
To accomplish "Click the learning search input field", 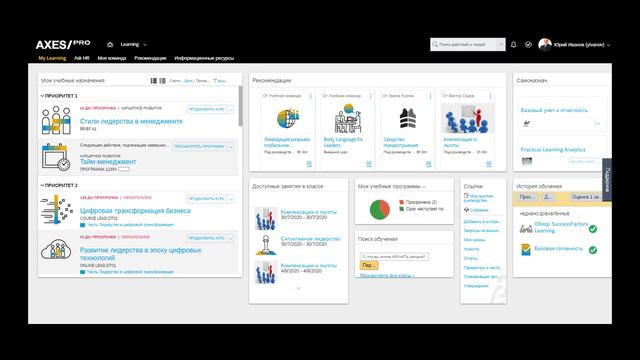I will pyautogui.click(x=394, y=257).
